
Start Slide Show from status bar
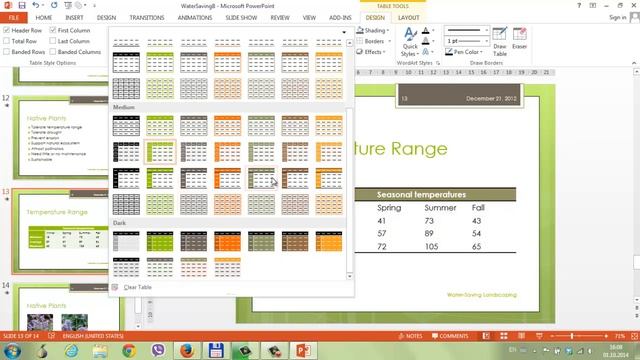point(539,336)
